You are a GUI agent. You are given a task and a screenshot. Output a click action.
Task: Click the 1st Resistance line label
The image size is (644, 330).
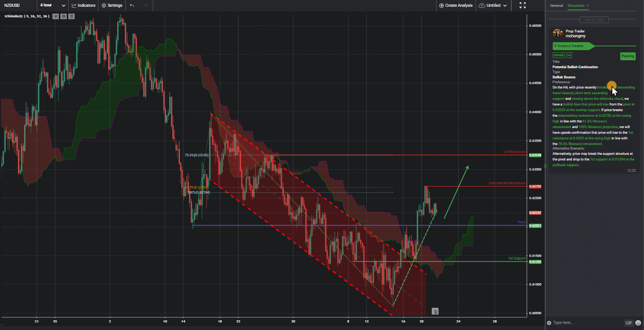tap(514, 152)
